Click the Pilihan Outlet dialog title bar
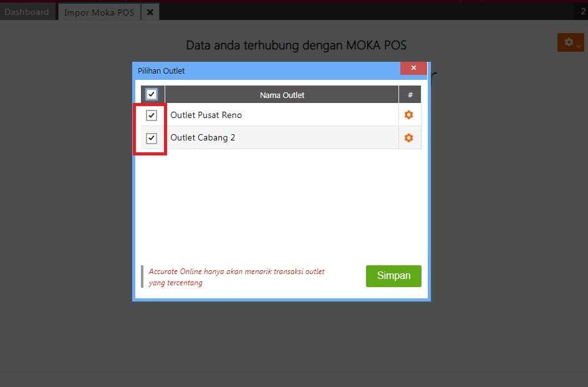The height and width of the screenshot is (387, 588). 262,71
